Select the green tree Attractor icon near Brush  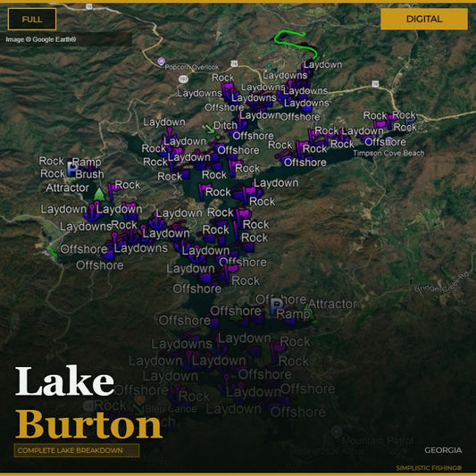click(99, 195)
